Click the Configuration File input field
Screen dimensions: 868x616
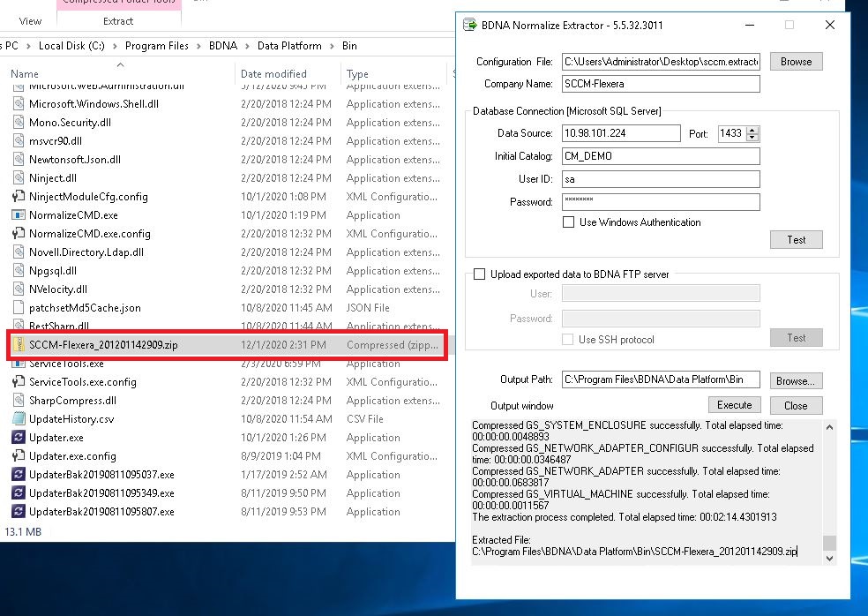pos(661,62)
